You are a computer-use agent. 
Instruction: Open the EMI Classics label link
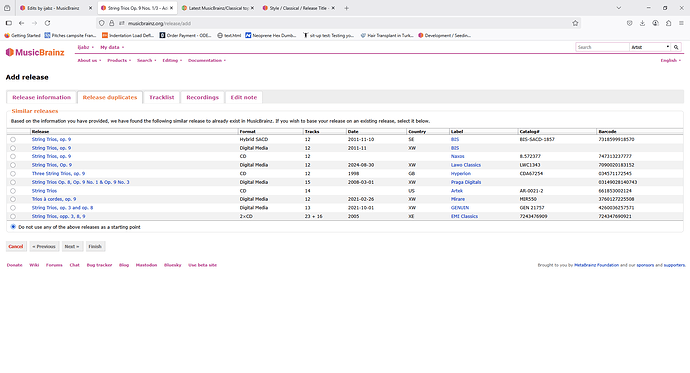click(x=464, y=216)
